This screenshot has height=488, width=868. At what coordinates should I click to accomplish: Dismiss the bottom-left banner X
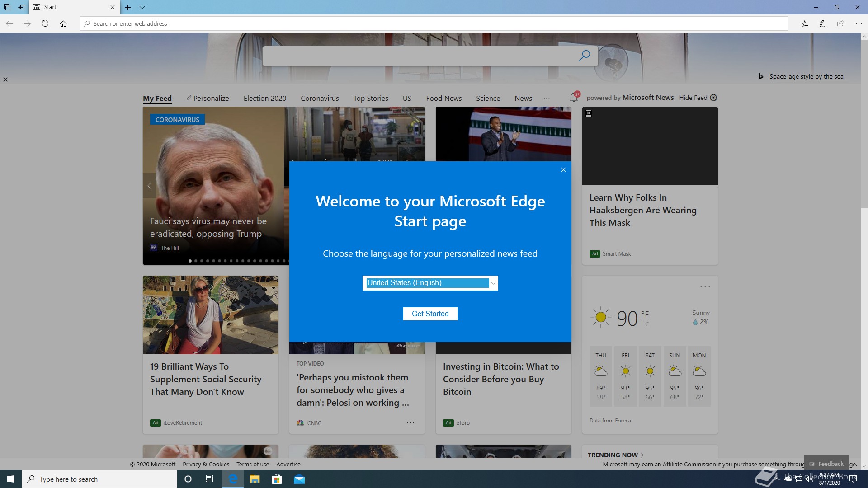[5, 80]
